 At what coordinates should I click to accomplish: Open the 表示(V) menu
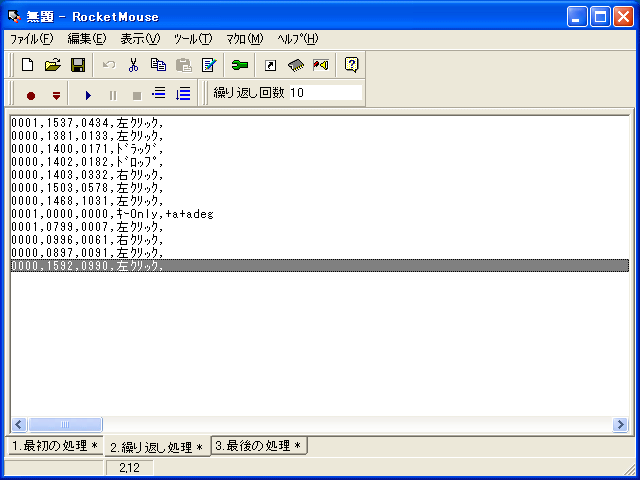tap(140, 39)
